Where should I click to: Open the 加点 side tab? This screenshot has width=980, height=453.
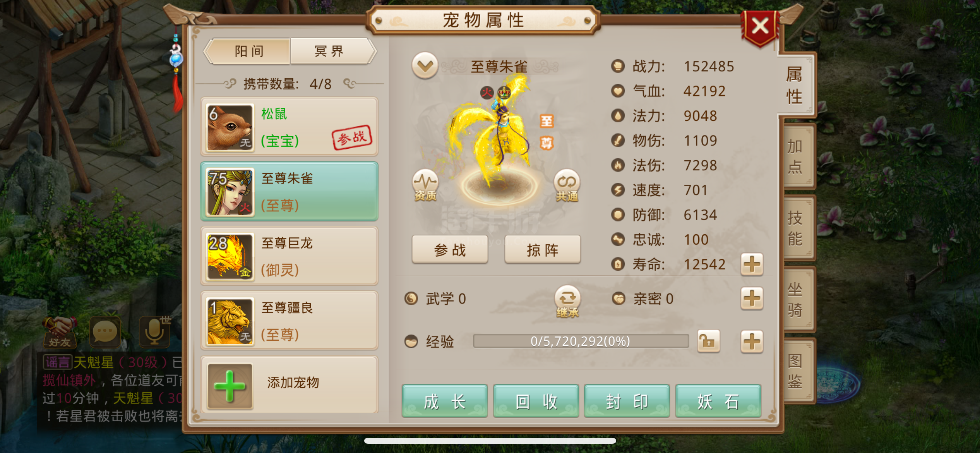coord(796,157)
